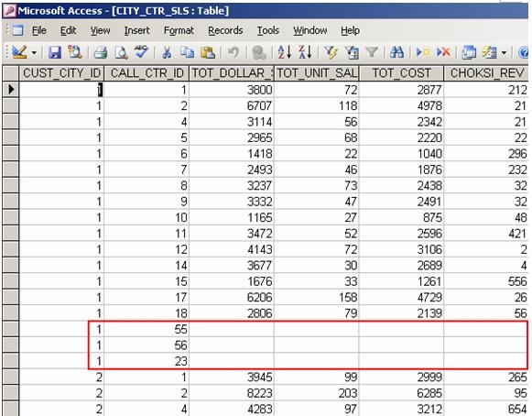Click the Delete Record icon
The width and height of the screenshot is (532, 416).
point(443,52)
